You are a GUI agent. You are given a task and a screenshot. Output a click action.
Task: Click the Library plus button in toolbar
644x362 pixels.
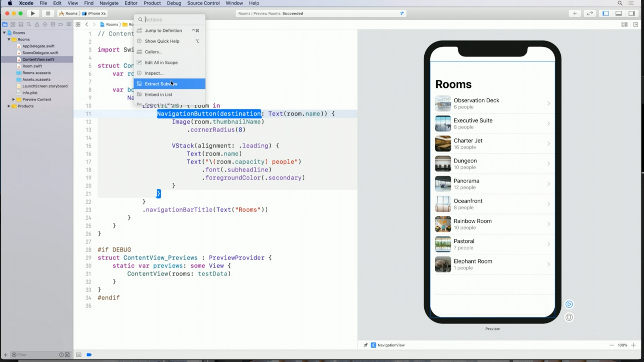575,14
